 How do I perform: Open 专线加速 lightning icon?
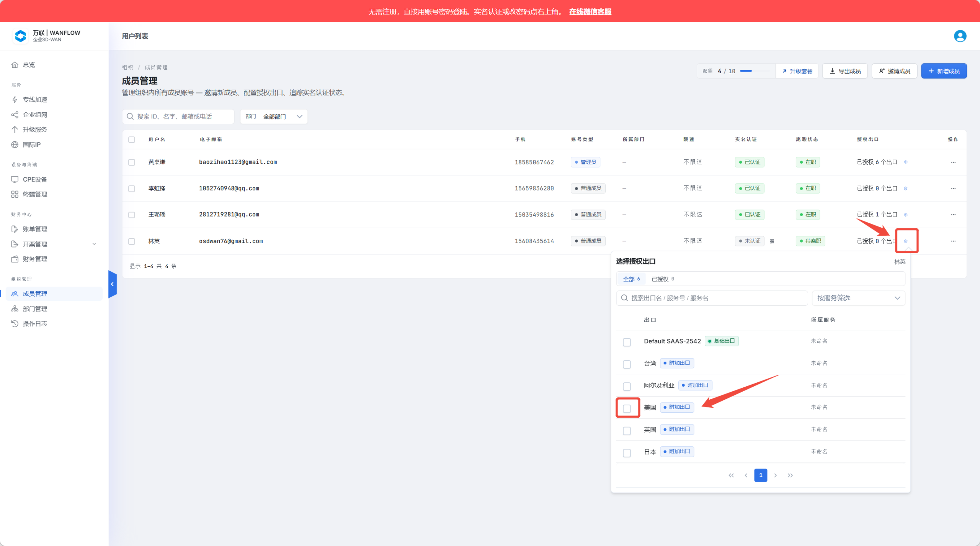[15, 100]
